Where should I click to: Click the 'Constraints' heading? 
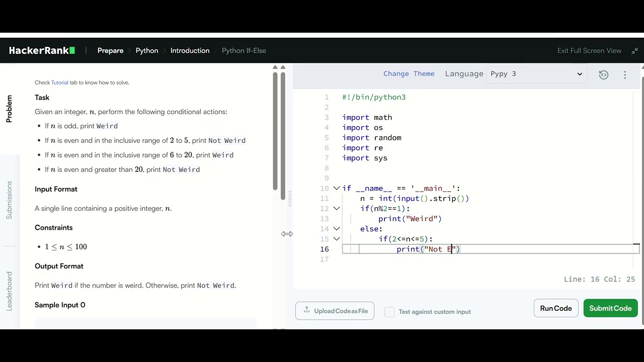pos(53,227)
